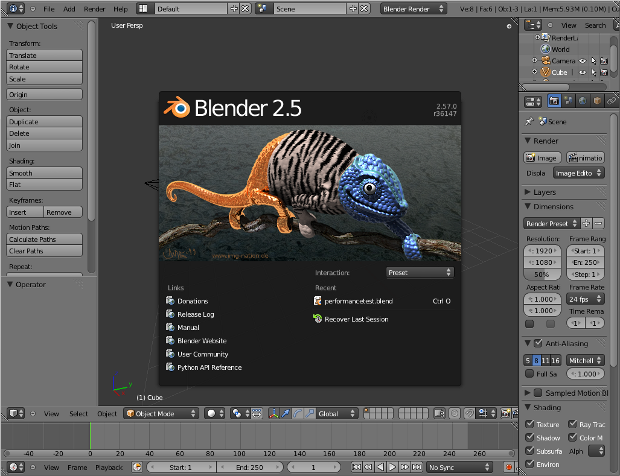The height and width of the screenshot is (476, 620).
Task: Open the 24 fps frame rate dropdown
Action: (x=585, y=299)
